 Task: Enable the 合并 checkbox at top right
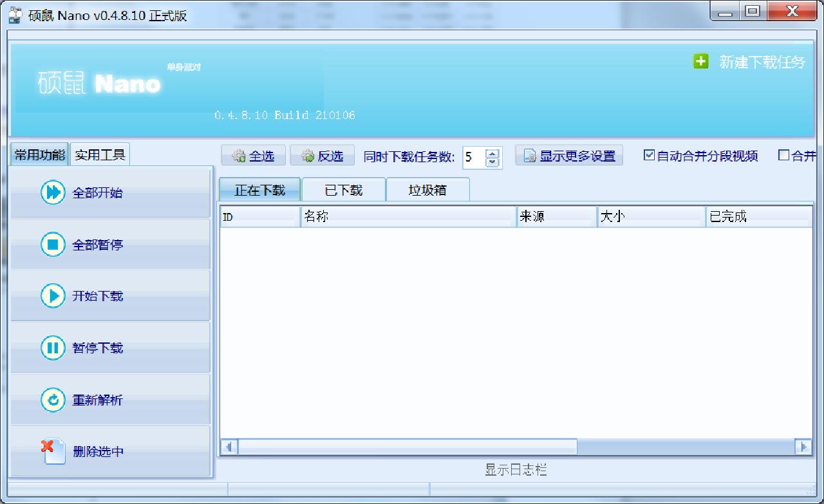click(783, 155)
